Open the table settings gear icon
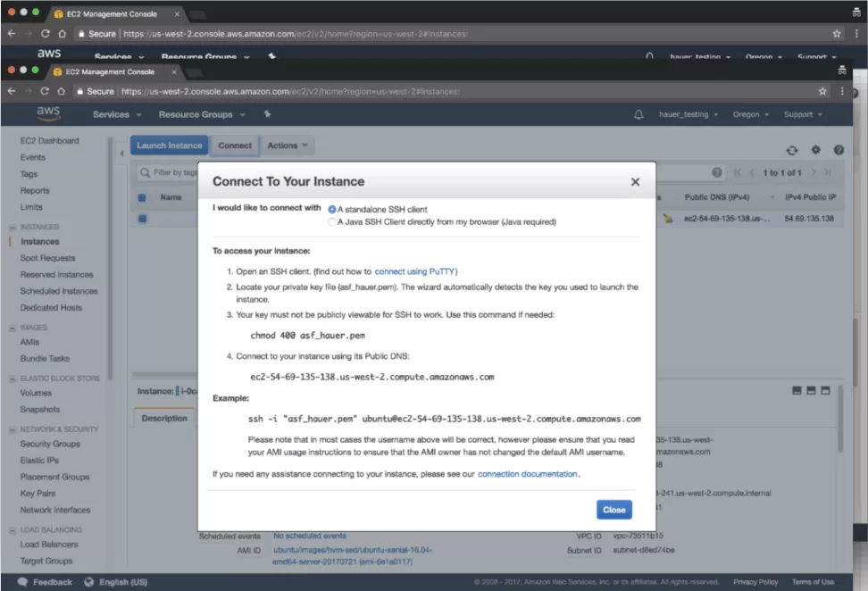868x591 pixels. click(815, 149)
